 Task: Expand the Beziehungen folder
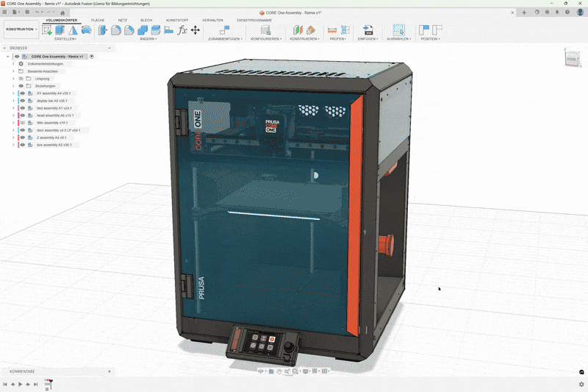[x=13, y=86]
